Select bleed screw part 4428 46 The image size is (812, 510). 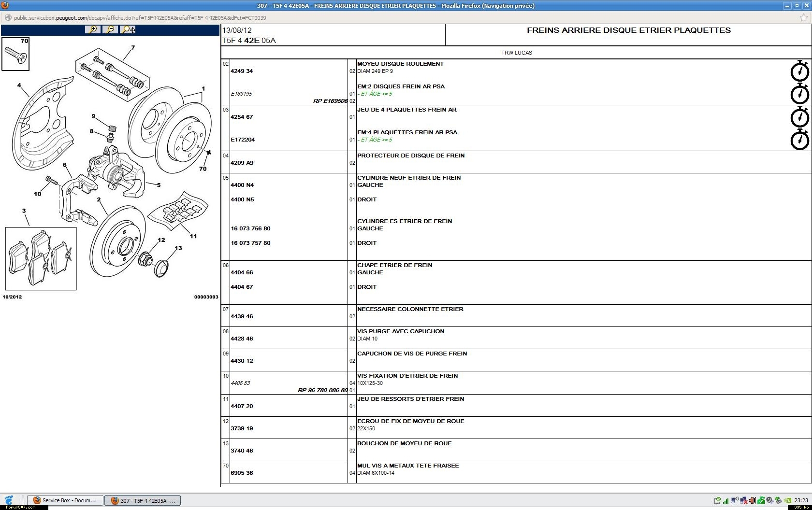[242, 339]
